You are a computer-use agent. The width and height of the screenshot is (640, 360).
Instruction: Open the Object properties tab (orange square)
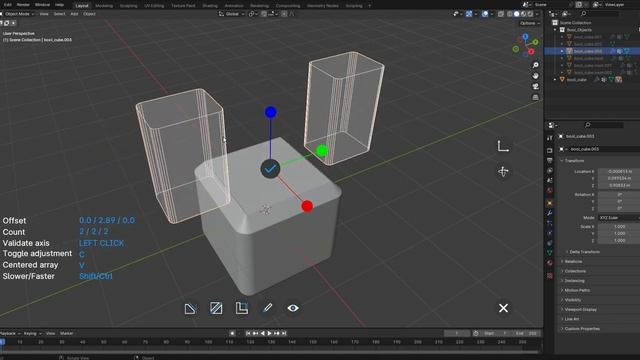click(550, 203)
